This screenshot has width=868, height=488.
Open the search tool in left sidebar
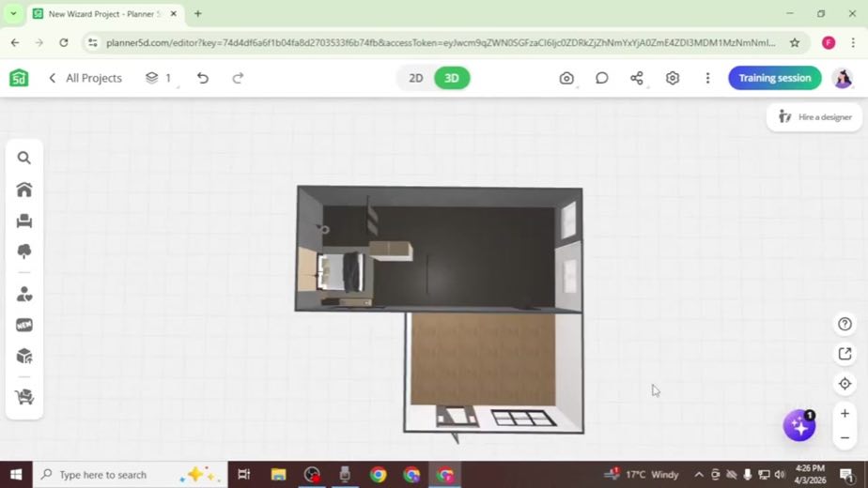click(23, 159)
